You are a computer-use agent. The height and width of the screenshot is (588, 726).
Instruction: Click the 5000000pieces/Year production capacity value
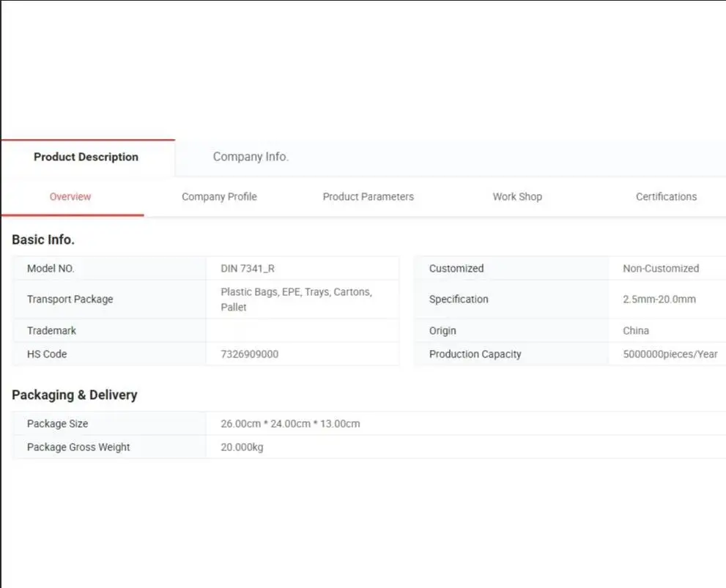coord(670,354)
